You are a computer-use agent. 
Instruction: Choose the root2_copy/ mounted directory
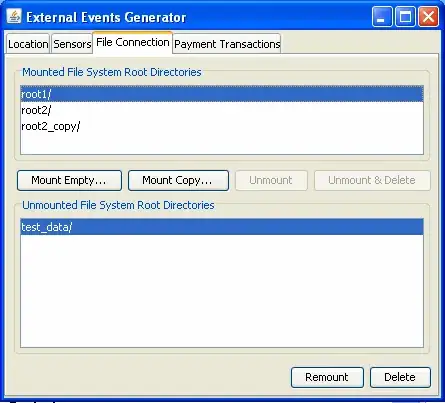pyautogui.click(x=222, y=126)
